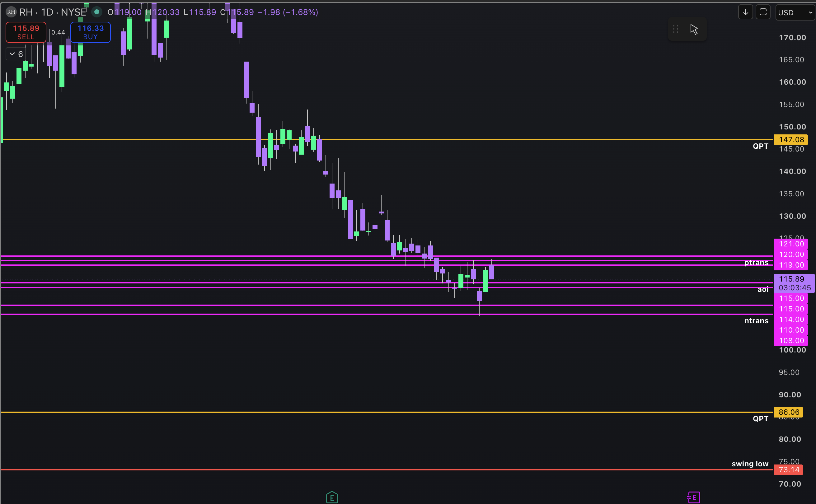Click the magenta earnings E marker
This screenshot has width=816, height=504.
click(x=694, y=498)
